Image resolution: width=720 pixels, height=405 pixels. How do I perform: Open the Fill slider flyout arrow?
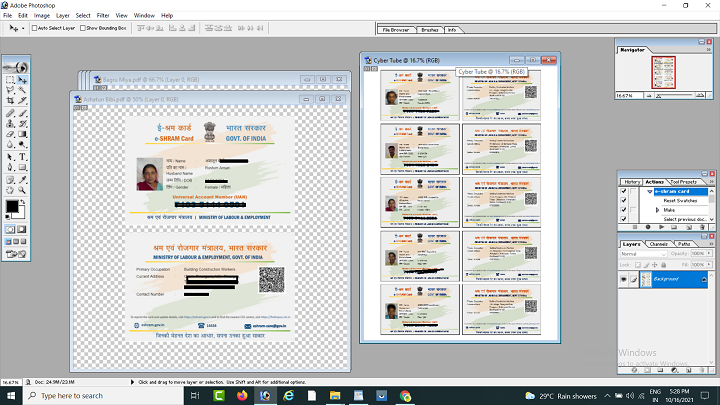point(709,265)
